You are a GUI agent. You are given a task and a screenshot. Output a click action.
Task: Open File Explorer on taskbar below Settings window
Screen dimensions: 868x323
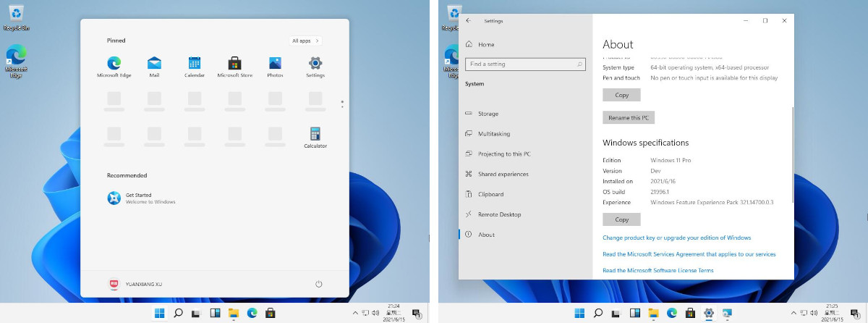652,313
